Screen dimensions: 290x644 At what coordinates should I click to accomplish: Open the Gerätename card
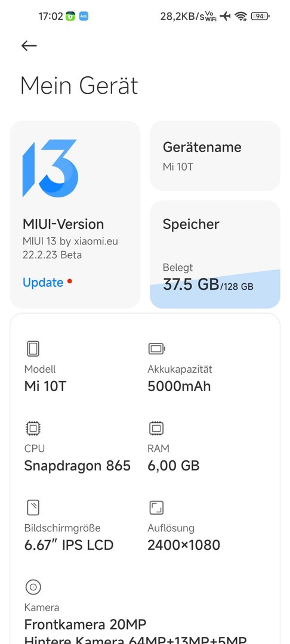215,156
